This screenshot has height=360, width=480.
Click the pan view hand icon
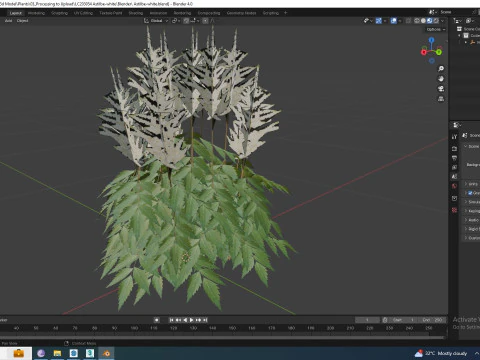coord(441,79)
